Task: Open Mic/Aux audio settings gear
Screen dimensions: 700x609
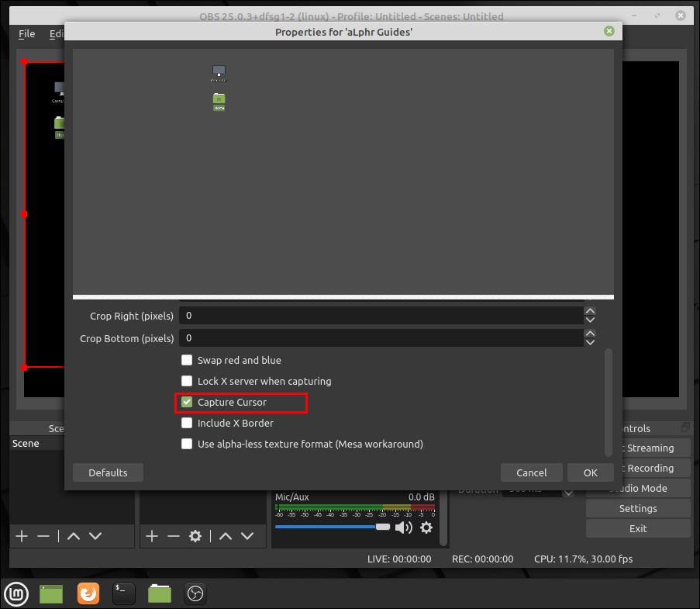Action: coord(426,528)
